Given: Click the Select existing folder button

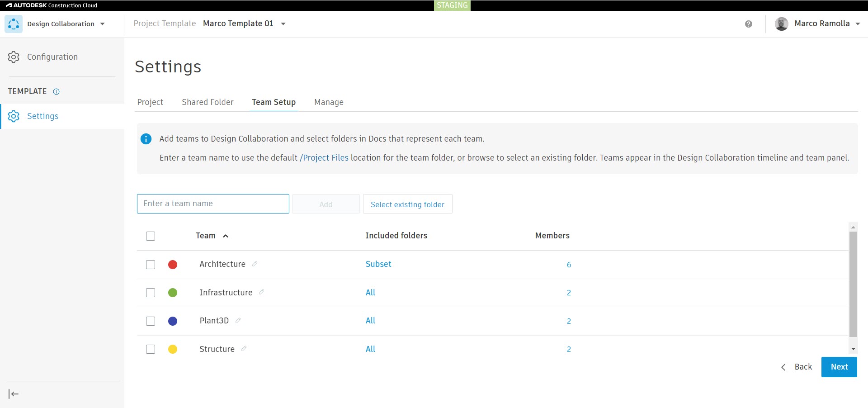Looking at the screenshot, I should click(x=408, y=204).
